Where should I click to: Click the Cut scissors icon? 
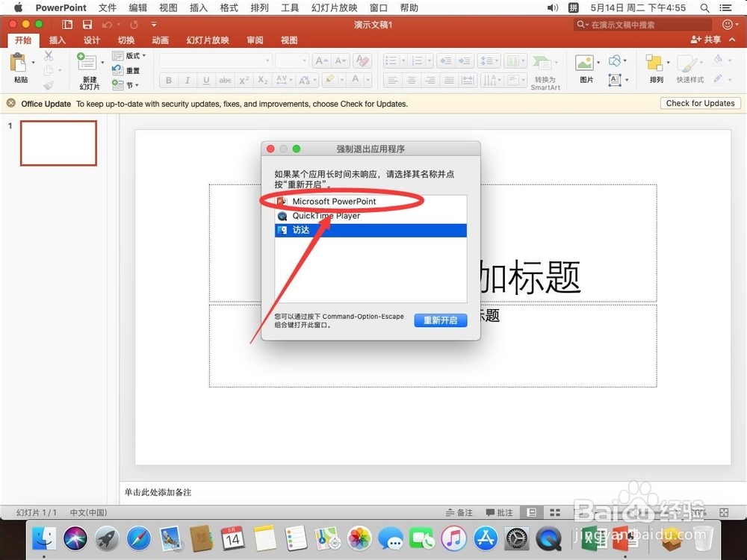point(49,56)
